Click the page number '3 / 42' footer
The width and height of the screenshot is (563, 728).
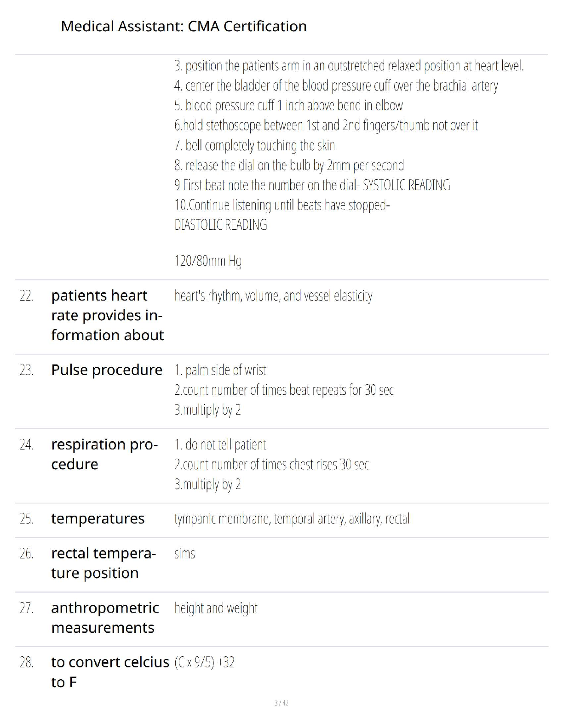[x=281, y=703]
